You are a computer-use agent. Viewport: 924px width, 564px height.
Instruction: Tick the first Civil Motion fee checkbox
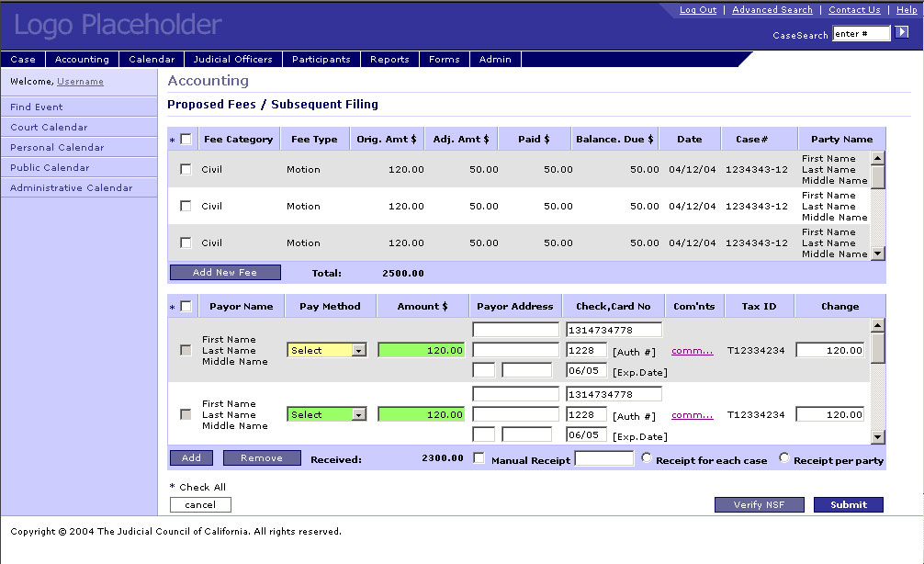186,169
